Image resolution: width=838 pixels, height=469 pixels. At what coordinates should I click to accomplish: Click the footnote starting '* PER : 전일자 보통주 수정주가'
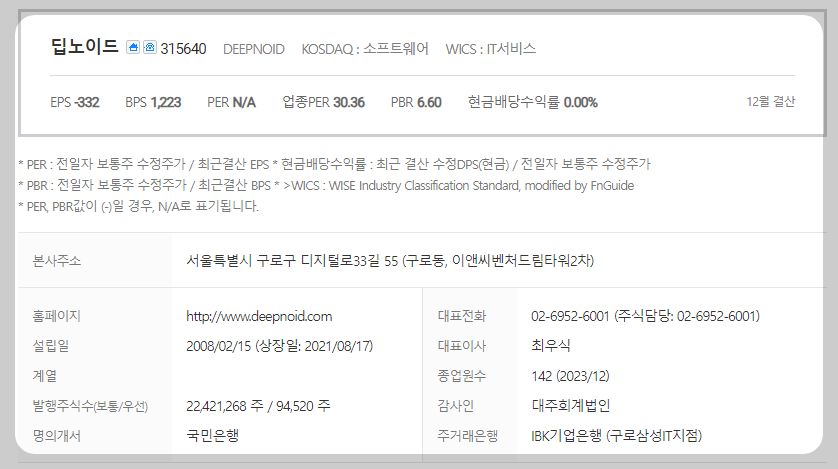coord(334,164)
